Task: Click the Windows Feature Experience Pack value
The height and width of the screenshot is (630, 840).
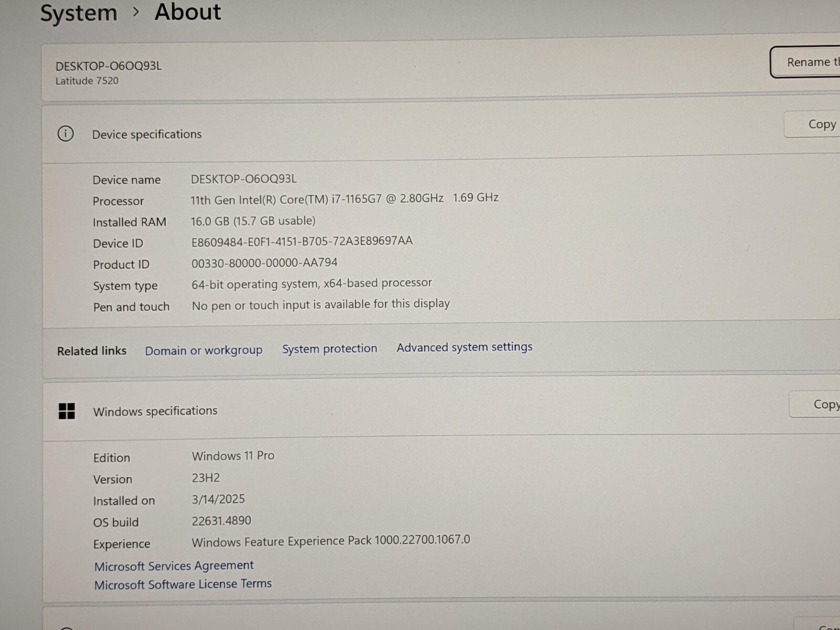Action: click(331, 541)
